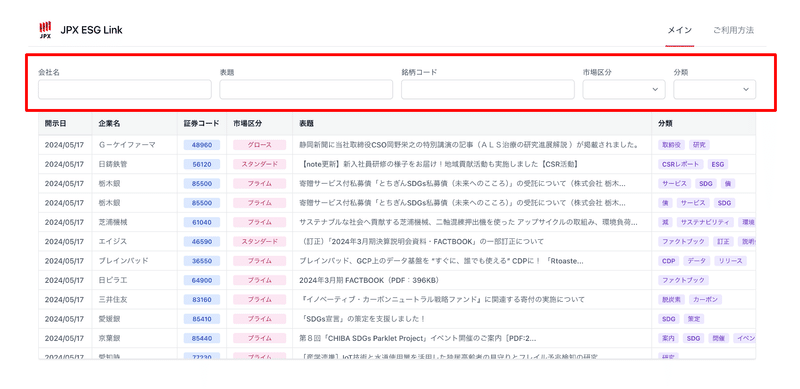
Task: Open the イノベーティブ・カーボンニュートラル戦略ファンド title
Action: [442, 300]
